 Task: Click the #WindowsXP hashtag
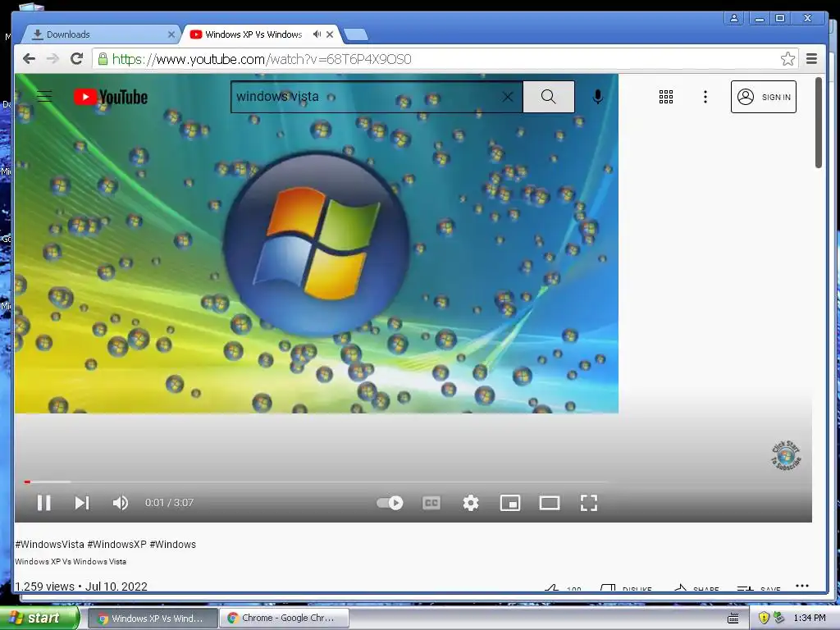coord(116,545)
